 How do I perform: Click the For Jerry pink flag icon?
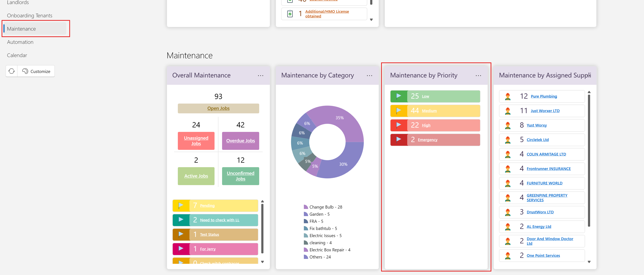[181, 249]
